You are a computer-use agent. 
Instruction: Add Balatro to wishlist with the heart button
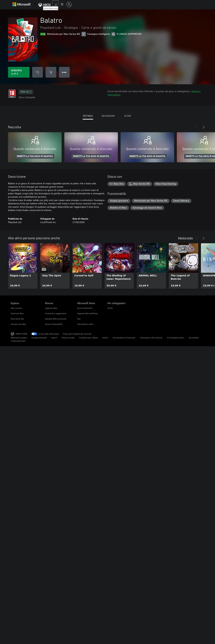click(38, 72)
